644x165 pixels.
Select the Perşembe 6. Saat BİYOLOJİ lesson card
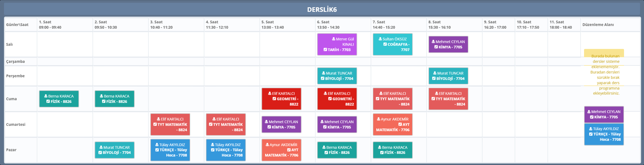[x=337, y=76]
